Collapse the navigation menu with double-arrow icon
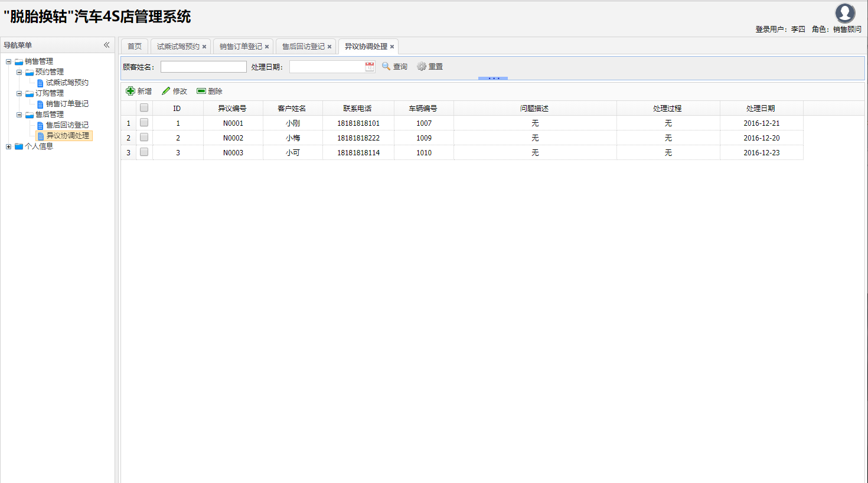This screenshot has height=483, width=868. click(107, 45)
